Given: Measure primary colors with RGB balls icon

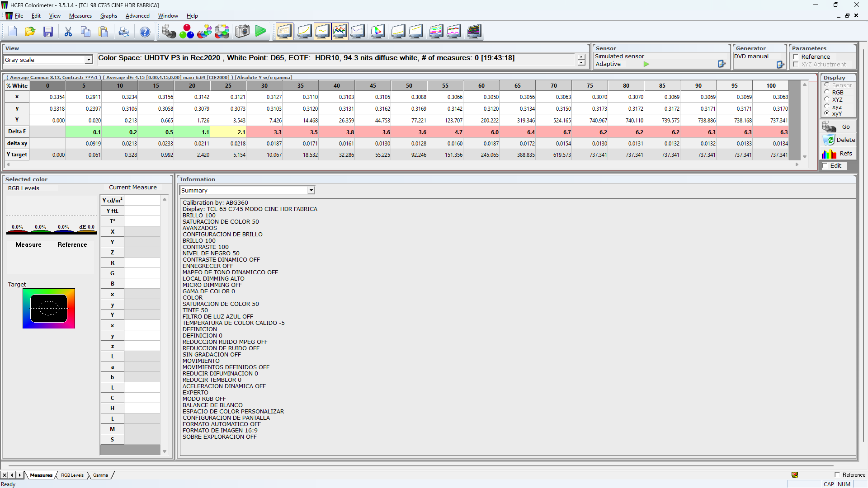Looking at the screenshot, I should click(x=187, y=32).
